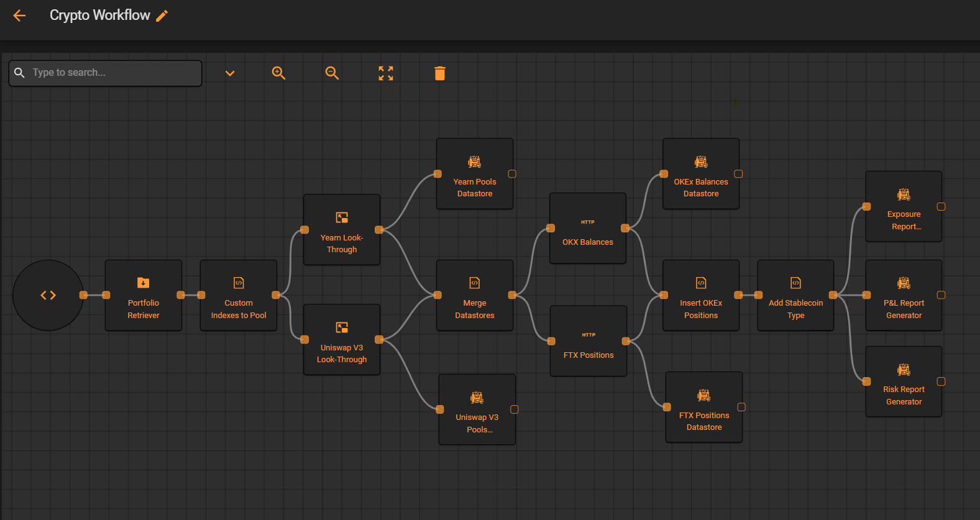Click the Yearn Pools Datastore label
Image resolution: width=980 pixels, height=520 pixels.
(475, 188)
